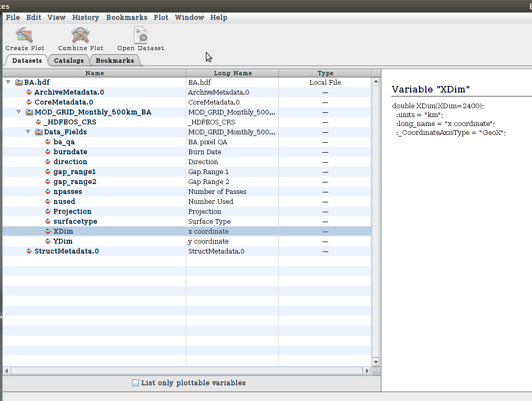
Task: Click the horizontal scrollbar right arrow
Action: click(x=367, y=371)
